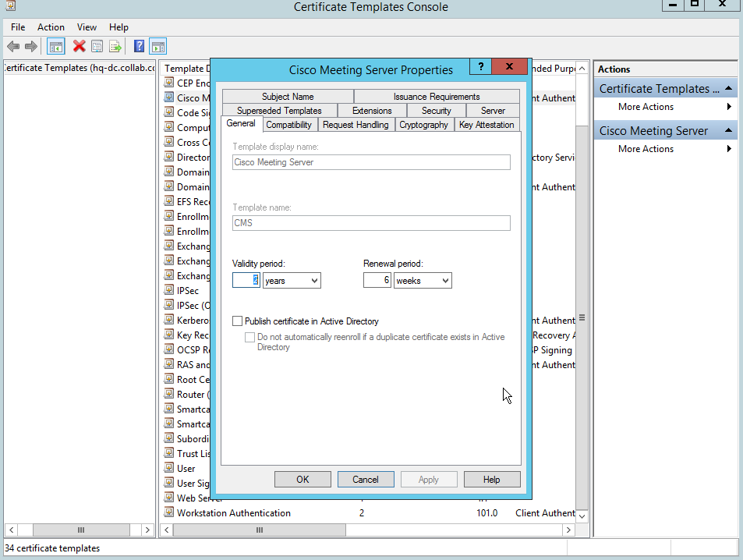The image size is (743, 560).
Task: Switch to the Request Handling tab
Action: tap(356, 125)
